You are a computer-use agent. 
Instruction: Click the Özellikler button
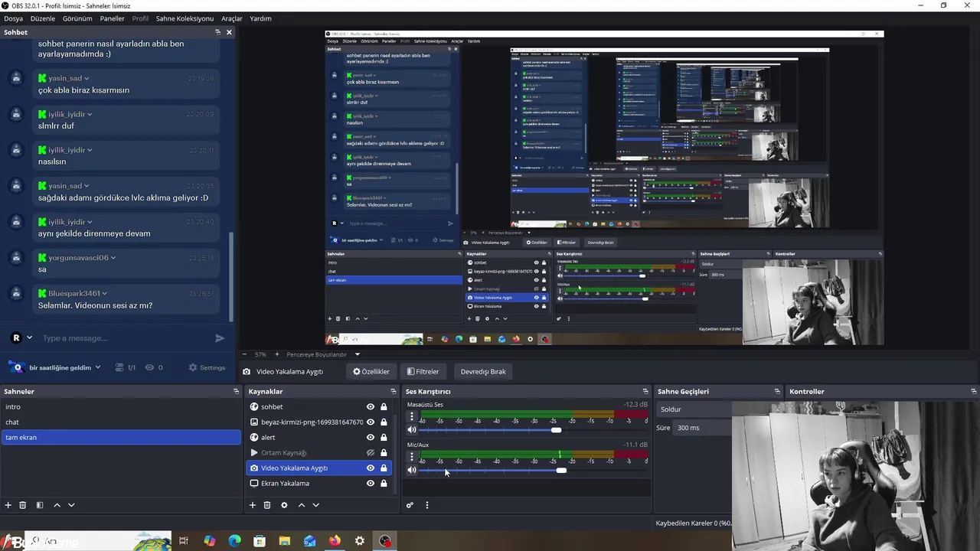371,372
